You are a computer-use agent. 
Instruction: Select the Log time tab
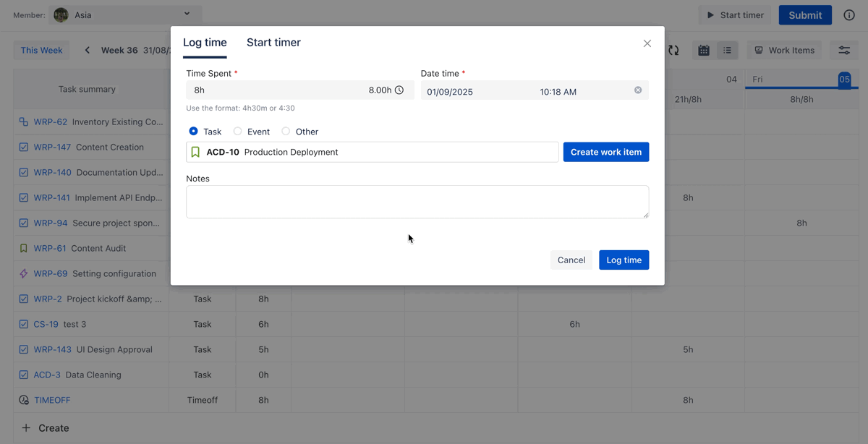(205, 43)
